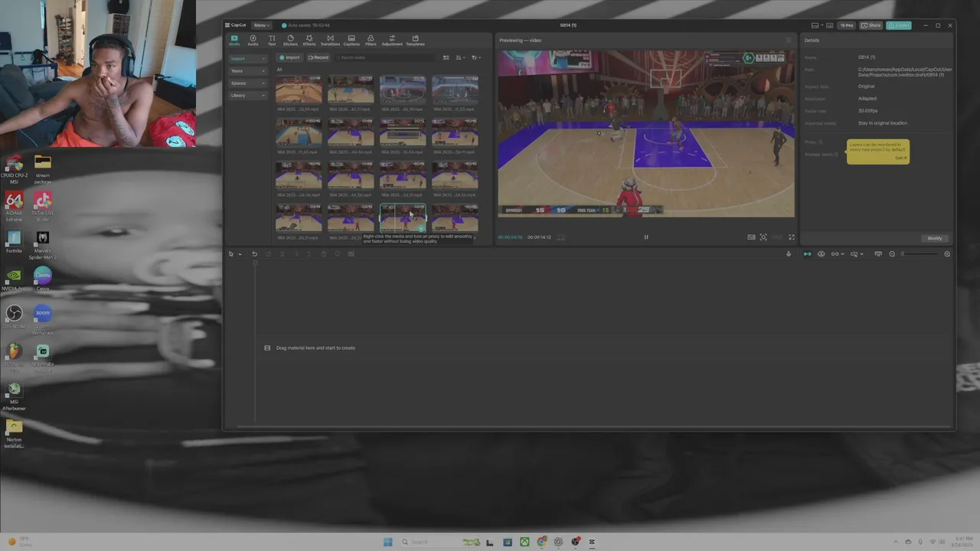Open keyboard shortcuts icon in title bar

[829, 25]
